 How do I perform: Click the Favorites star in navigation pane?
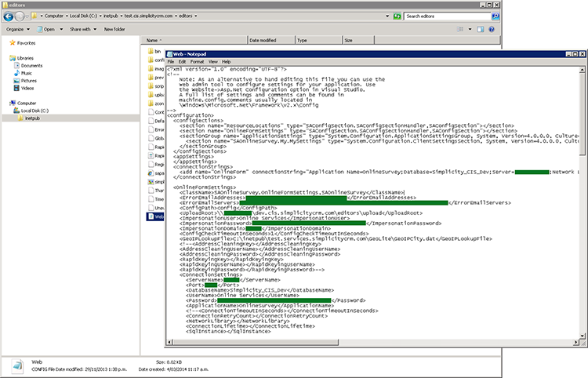click(x=13, y=43)
